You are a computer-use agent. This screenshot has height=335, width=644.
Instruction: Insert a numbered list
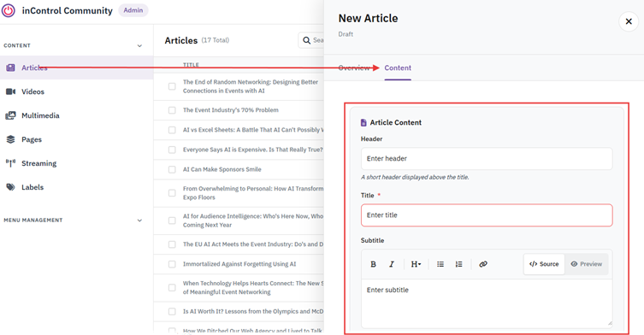[x=458, y=264]
